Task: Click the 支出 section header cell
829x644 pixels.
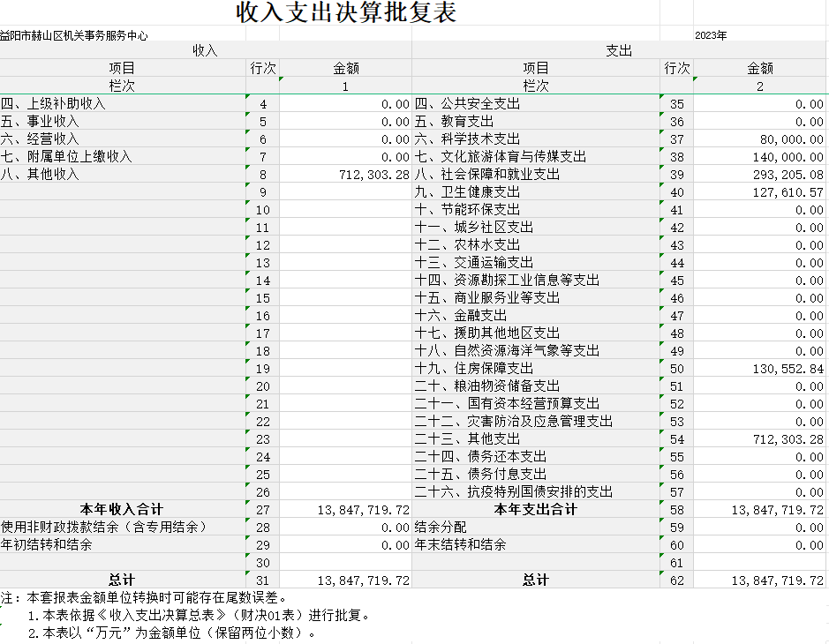Action: [618, 50]
